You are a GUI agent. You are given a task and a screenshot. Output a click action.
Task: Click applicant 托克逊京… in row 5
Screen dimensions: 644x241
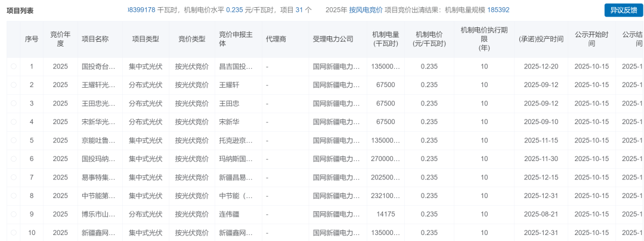(x=236, y=140)
